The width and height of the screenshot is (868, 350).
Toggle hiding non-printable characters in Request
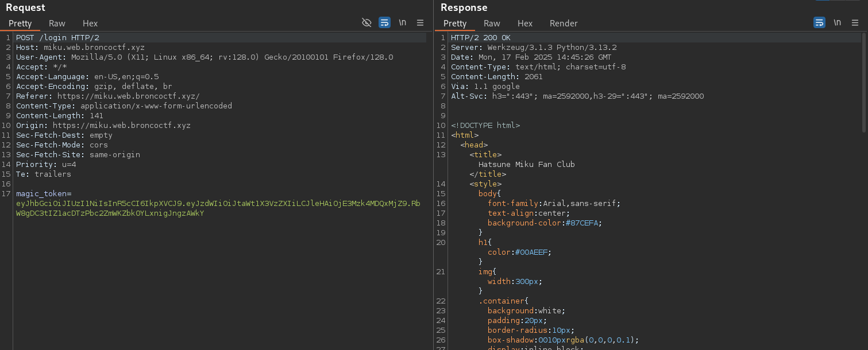click(367, 23)
